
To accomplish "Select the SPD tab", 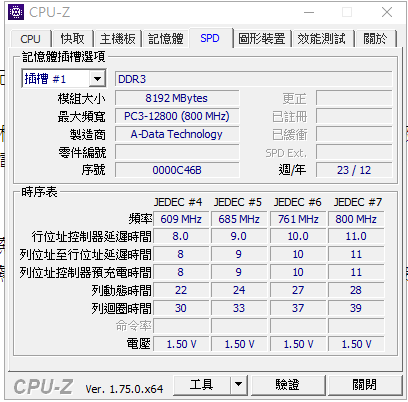I will 210,38.
